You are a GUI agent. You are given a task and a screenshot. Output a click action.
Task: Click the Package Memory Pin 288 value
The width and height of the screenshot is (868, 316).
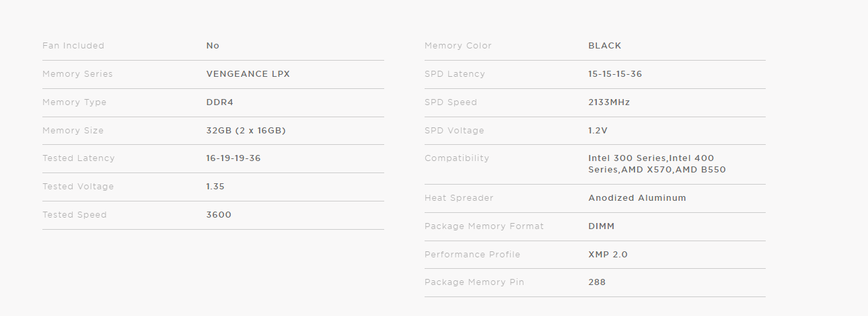pos(596,282)
